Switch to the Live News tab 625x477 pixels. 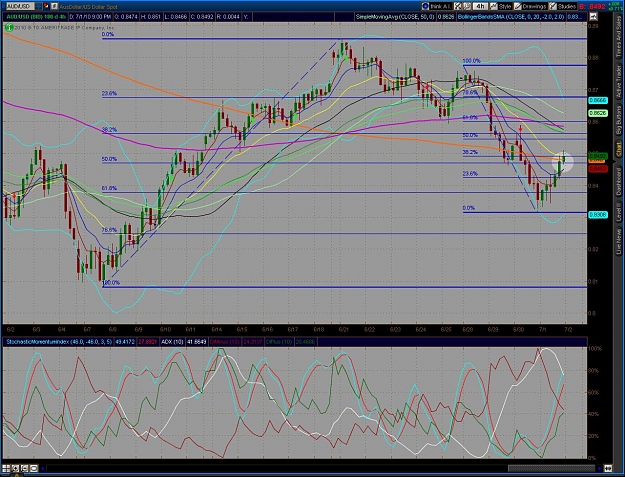pyautogui.click(x=619, y=241)
